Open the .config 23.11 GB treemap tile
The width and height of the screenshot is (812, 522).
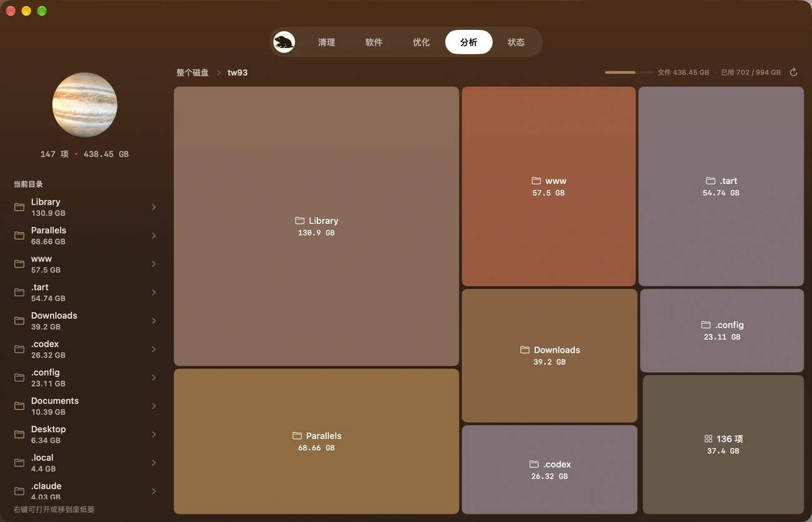(x=722, y=330)
